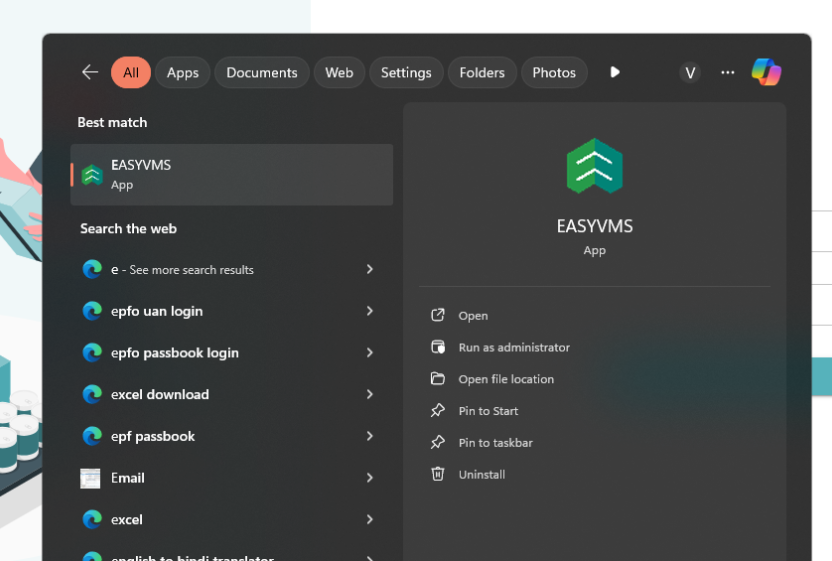Click the Edge icon beside 'epf passbook'
The image size is (832, 561).
pyautogui.click(x=92, y=436)
